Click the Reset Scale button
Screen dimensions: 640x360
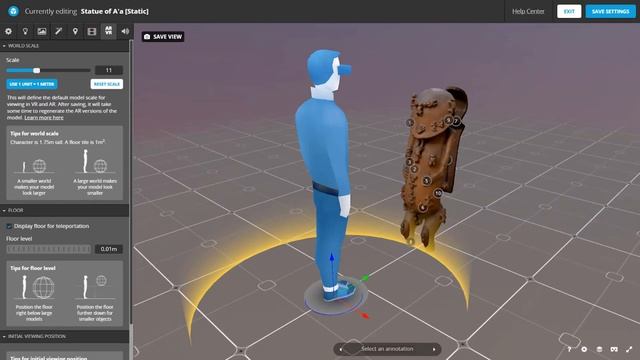(x=107, y=84)
